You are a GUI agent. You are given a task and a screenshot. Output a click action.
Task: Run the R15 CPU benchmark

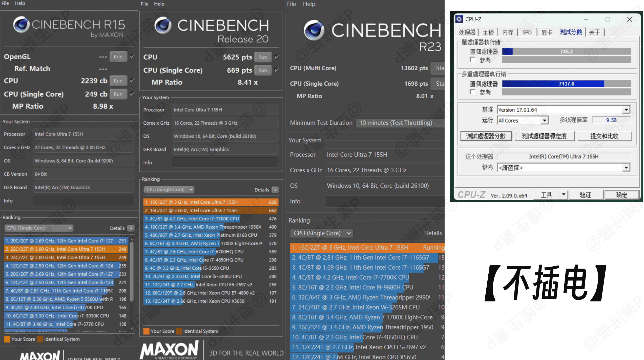[x=118, y=81]
